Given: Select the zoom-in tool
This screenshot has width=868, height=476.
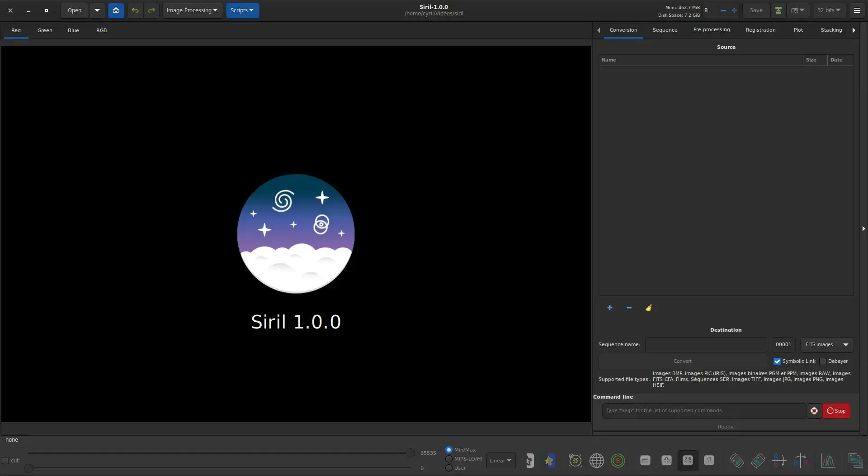Looking at the screenshot, I should (667, 460).
